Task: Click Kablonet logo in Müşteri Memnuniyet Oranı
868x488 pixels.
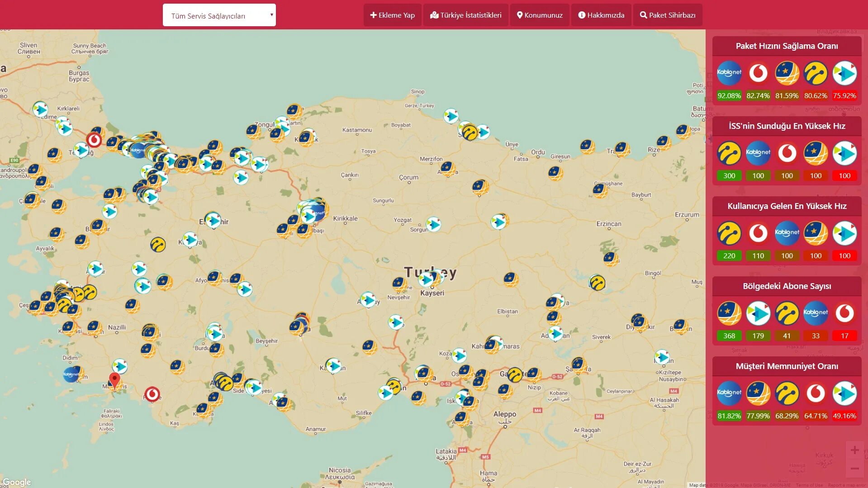Action: pos(729,393)
